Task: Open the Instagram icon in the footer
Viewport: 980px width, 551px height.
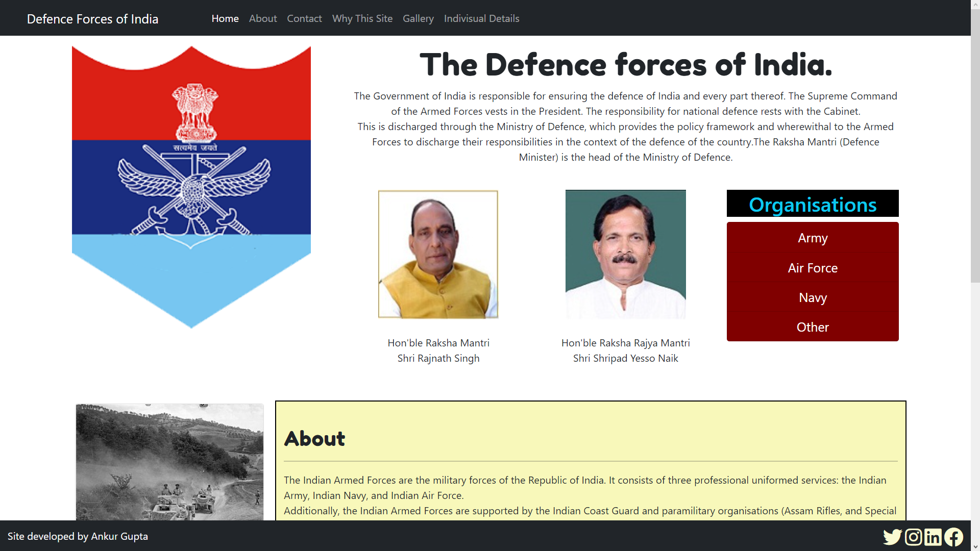Action: click(x=913, y=537)
